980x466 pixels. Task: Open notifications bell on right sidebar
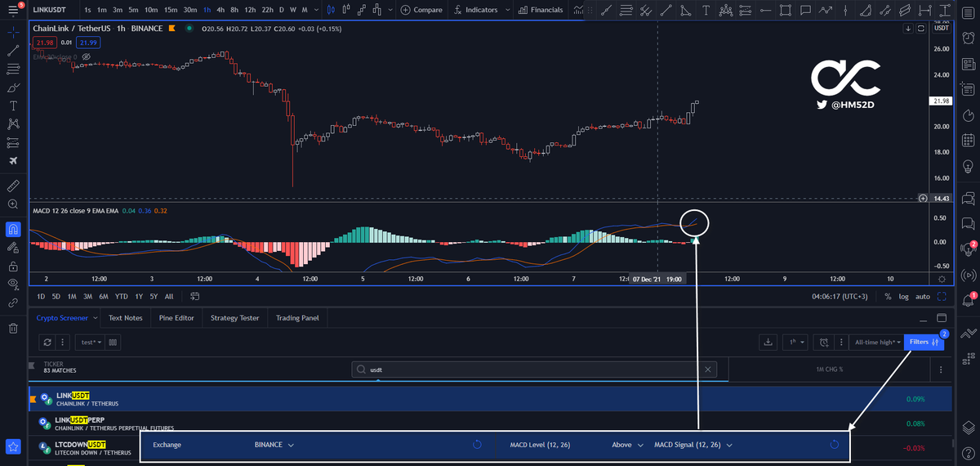[x=968, y=300]
